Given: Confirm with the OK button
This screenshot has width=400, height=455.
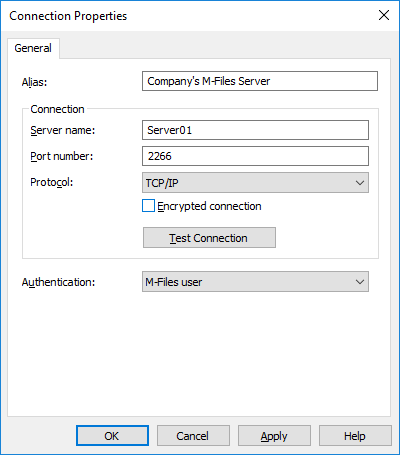Looking at the screenshot, I should (112, 436).
